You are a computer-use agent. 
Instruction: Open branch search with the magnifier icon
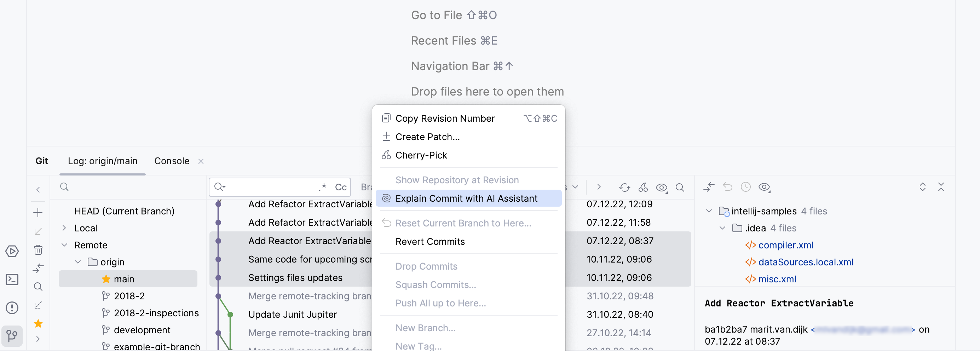pyautogui.click(x=38, y=286)
